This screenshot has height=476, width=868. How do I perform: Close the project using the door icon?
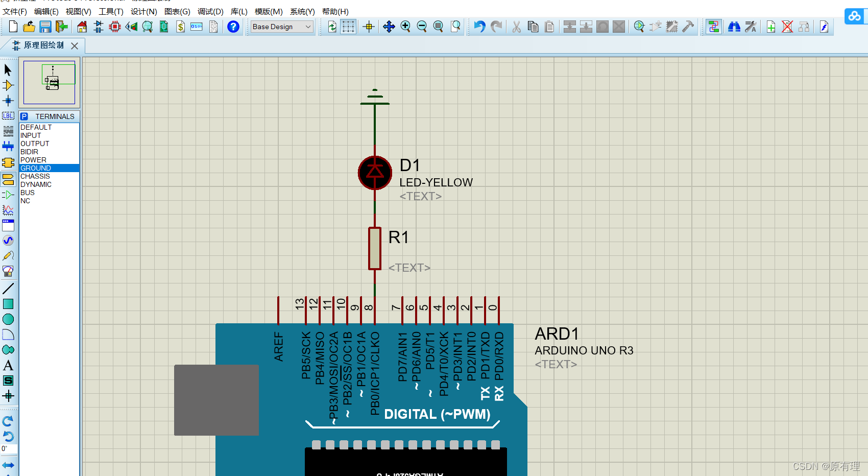click(62, 27)
